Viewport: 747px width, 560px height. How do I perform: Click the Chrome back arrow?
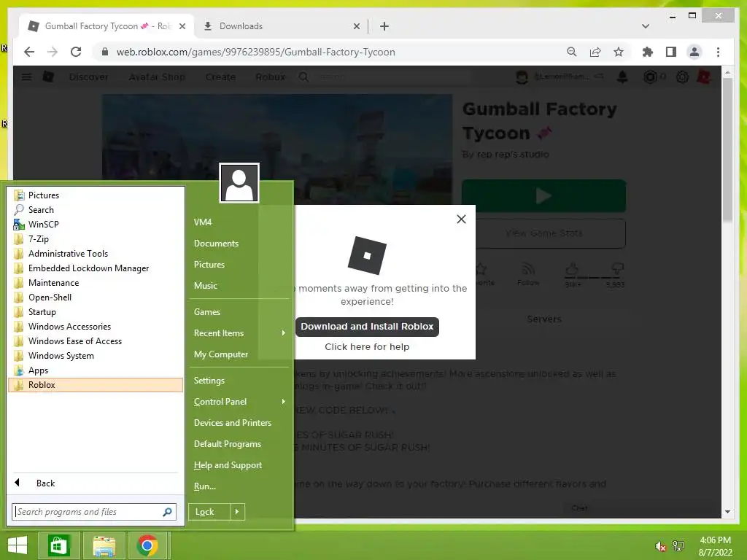point(29,52)
